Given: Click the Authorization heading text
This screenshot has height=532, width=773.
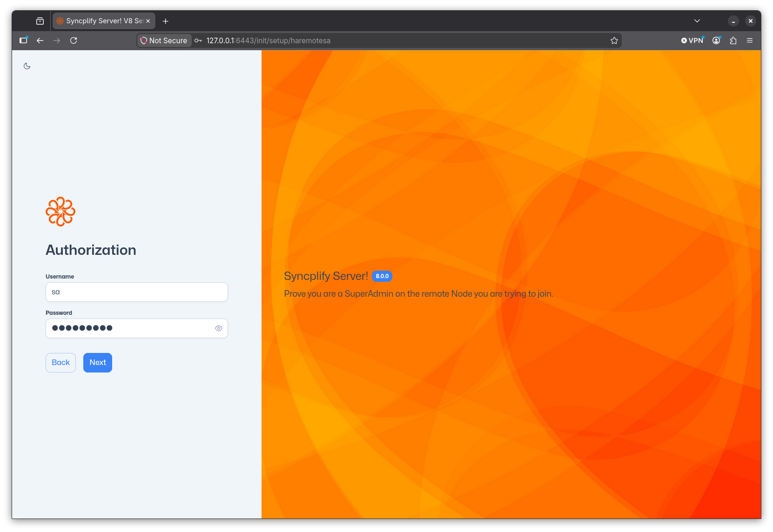Looking at the screenshot, I should click(x=91, y=250).
